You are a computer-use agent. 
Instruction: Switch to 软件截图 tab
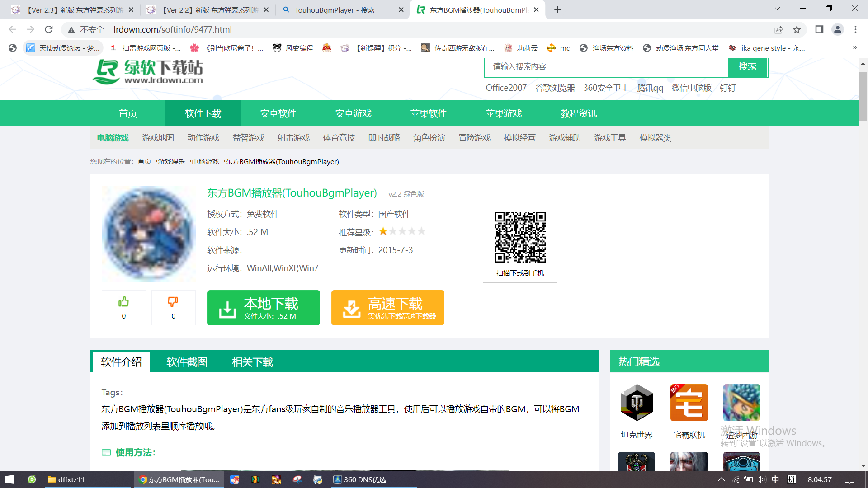pos(187,362)
